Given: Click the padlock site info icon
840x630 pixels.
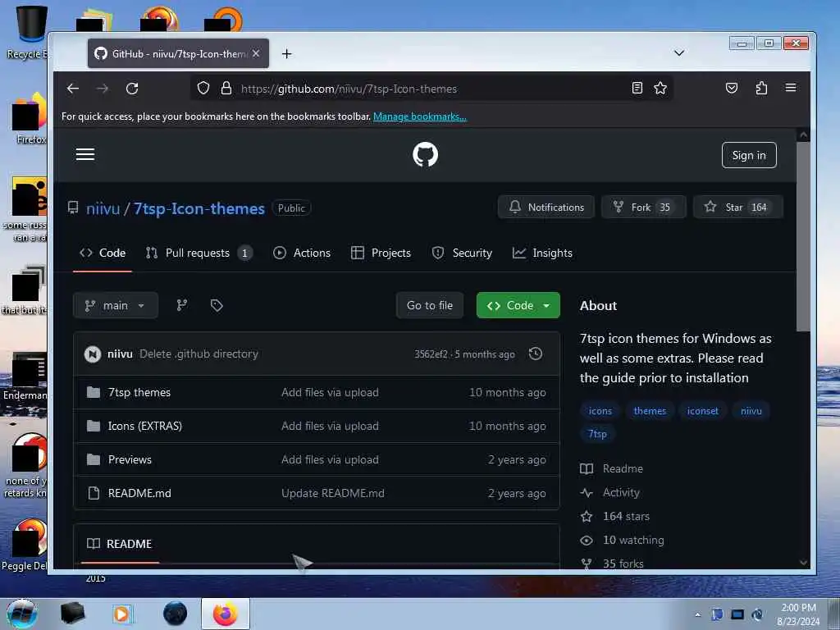Looking at the screenshot, I should click(x=226, y=88).
